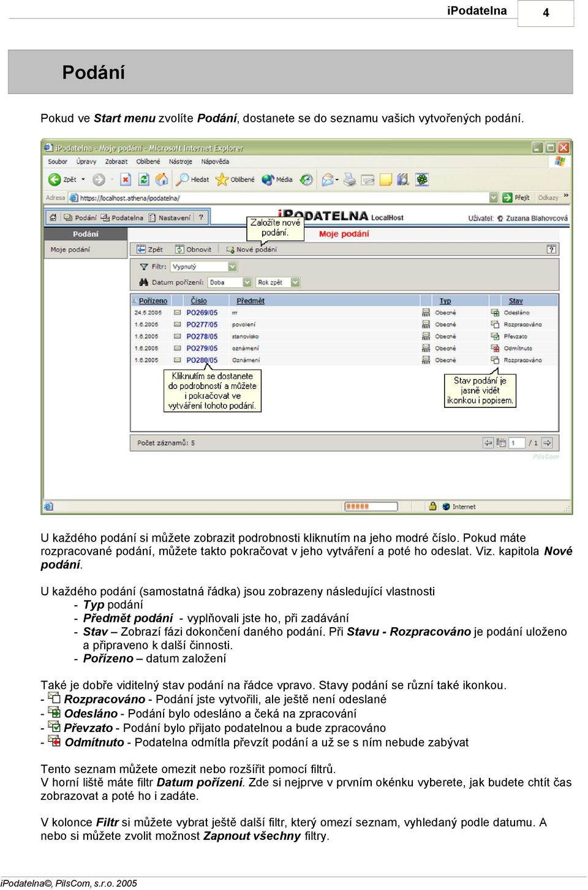
Task: Open submission PO277/05
Action: click(202, 325)
